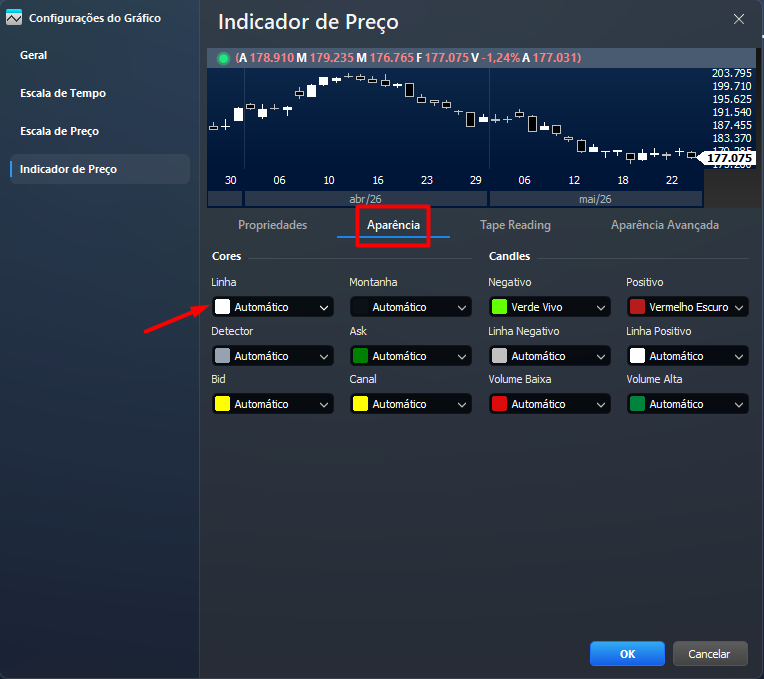Image resolution: width=764 pixels, height=679 pixels.
Task: Switch to the Propriedades tab
Action: tap(272, 225)
